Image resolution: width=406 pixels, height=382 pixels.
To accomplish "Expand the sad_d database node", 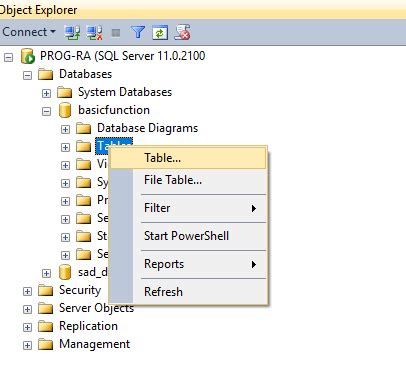I will (46, 273).
